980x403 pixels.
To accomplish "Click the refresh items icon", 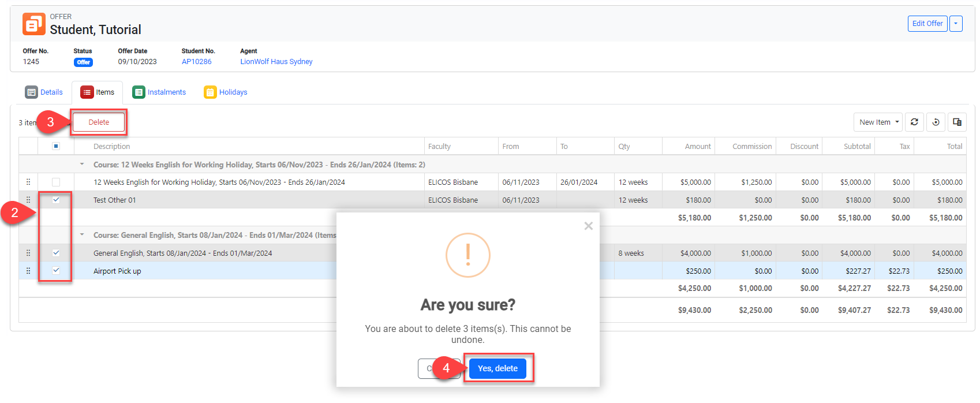I will click(914, 122).
